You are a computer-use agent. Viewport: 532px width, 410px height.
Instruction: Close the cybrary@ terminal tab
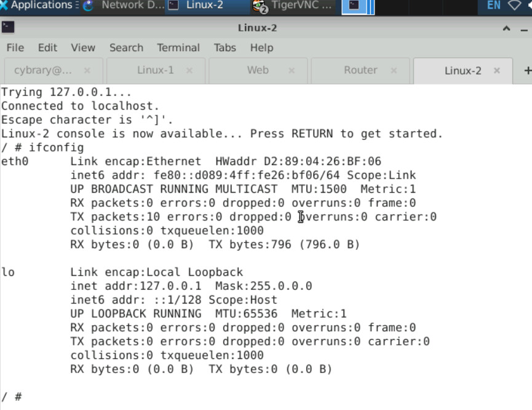point(87,70)
